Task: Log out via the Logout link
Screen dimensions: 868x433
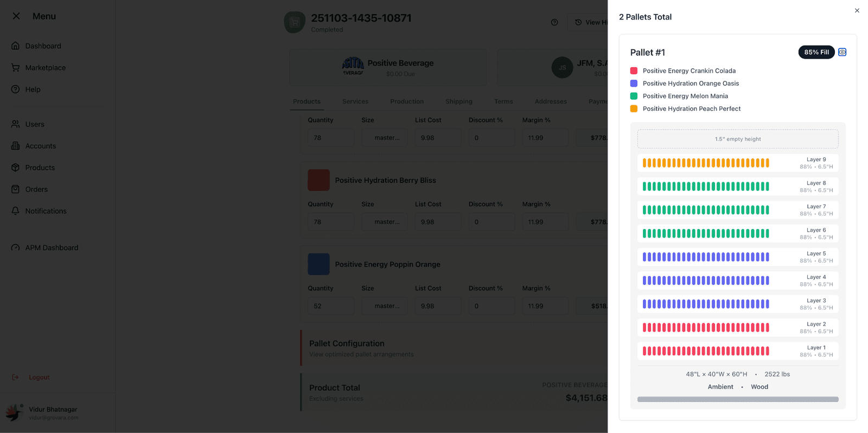Action: coord(39,377)
